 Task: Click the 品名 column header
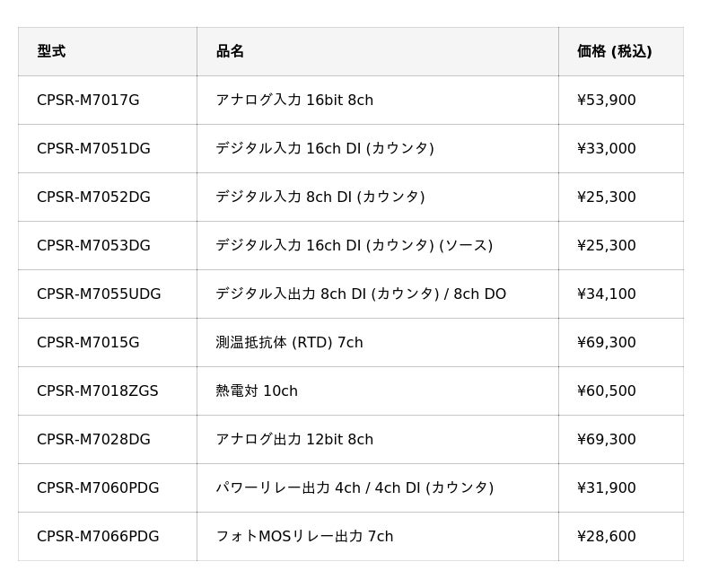coord(230,51)
